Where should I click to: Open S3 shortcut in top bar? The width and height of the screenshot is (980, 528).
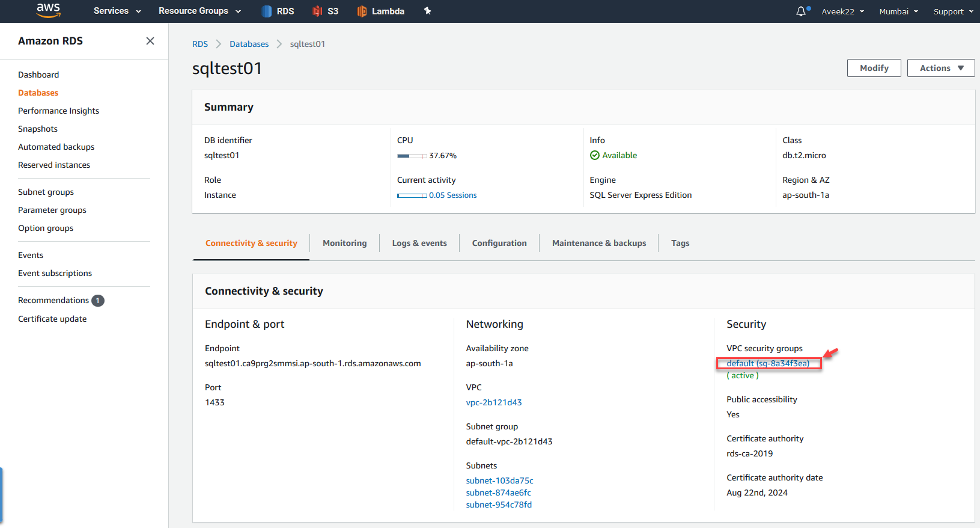326,11
